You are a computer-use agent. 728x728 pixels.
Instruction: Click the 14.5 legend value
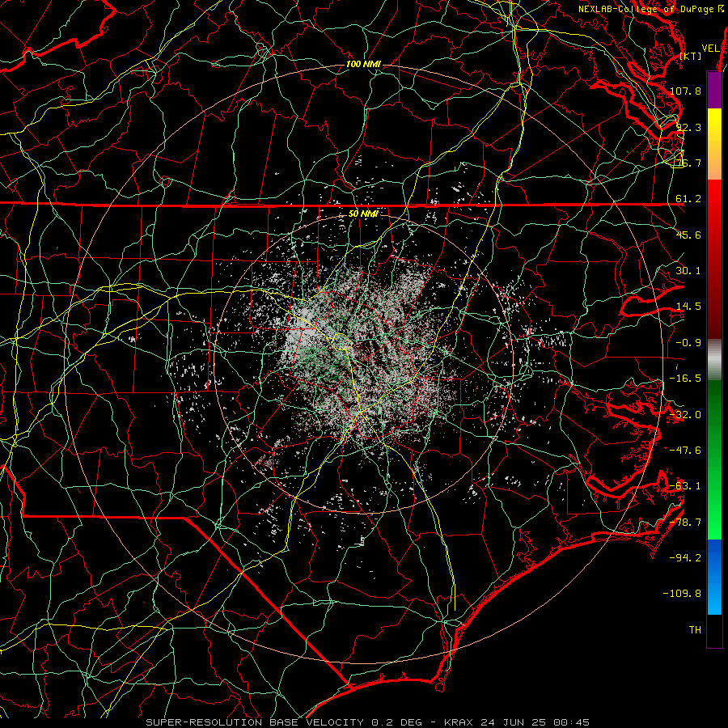pos(688,307)
